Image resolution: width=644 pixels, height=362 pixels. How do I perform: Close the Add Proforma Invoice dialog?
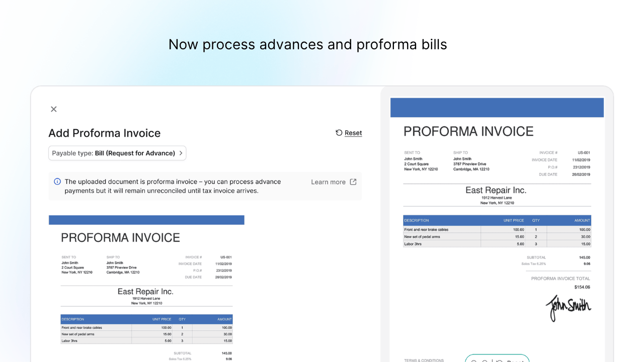[53, 109]
